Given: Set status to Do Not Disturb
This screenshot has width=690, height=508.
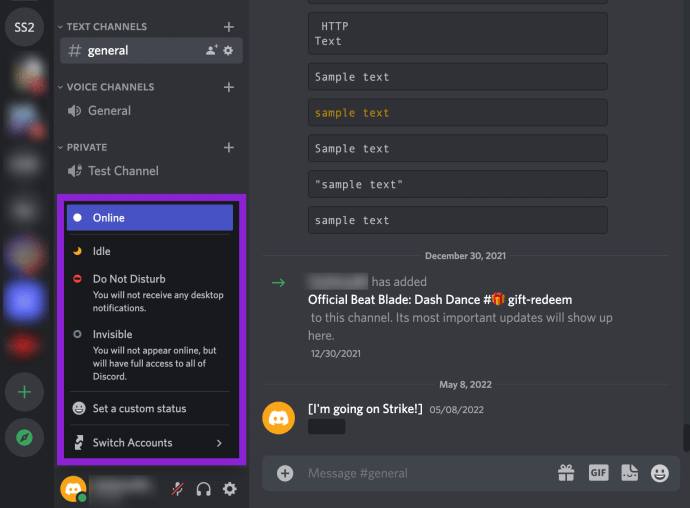Looking at the screenshot, I should click(150, 293).
